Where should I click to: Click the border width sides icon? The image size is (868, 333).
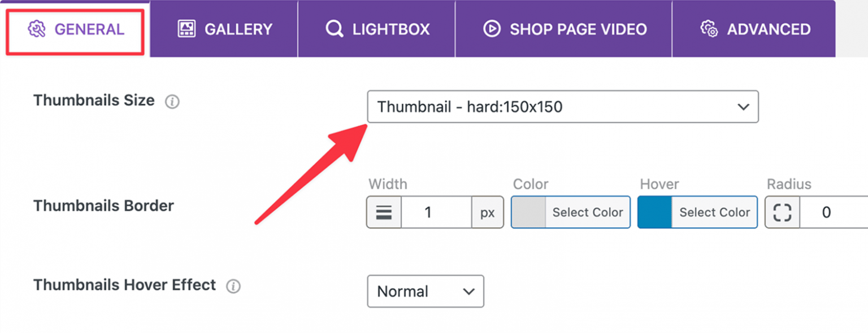[x=384, y=212]
